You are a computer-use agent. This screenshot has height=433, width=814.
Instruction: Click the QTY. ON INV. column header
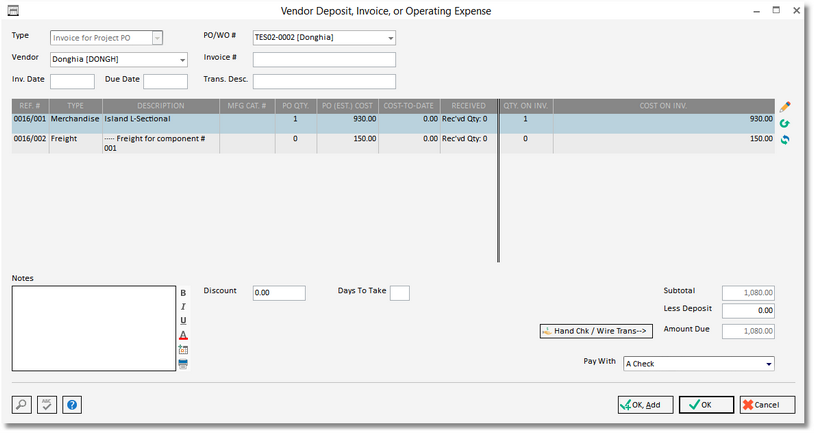point(525,106)
